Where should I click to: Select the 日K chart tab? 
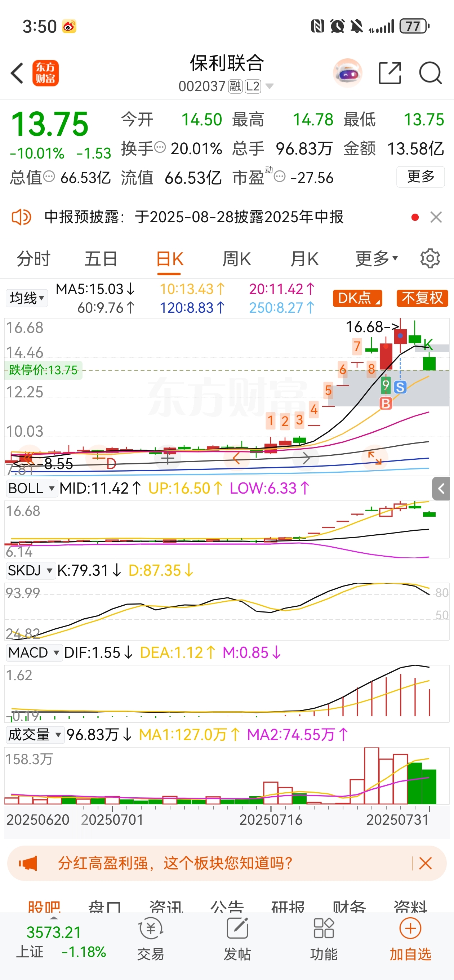click(169, 259)
